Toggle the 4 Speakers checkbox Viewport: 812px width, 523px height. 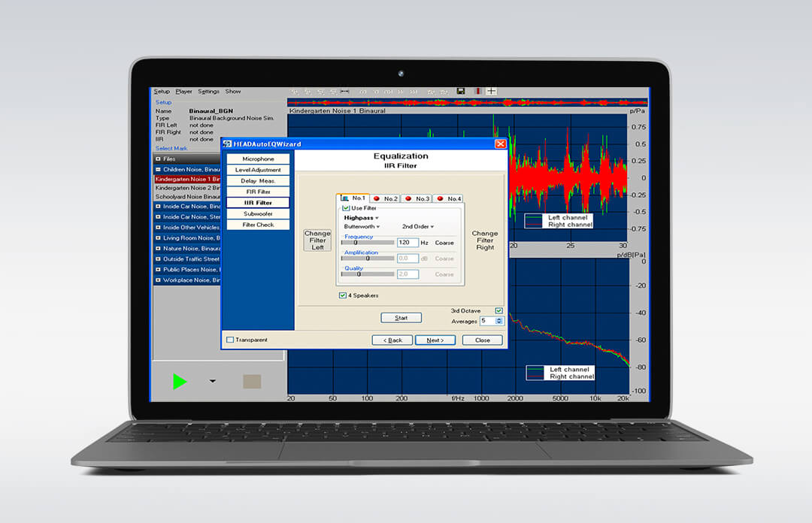[x=342, y=295]
